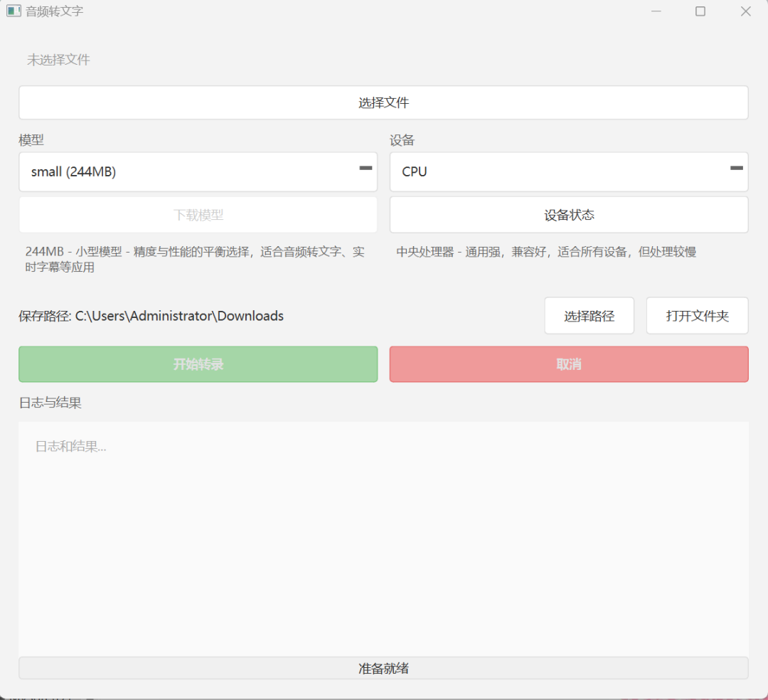The height and width of the screenshot is (700, 768).
Task: Click the 选择文件 button
Action: point(383,102)
